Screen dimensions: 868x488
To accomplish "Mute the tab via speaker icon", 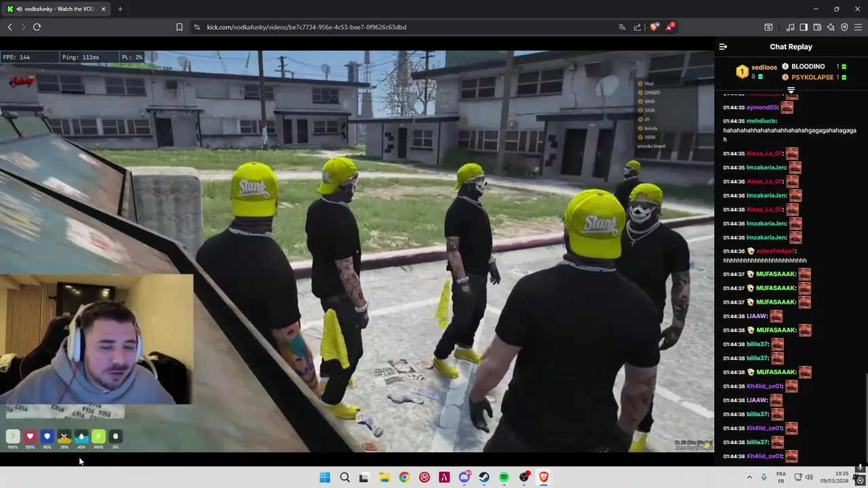I will click(19, 9).
